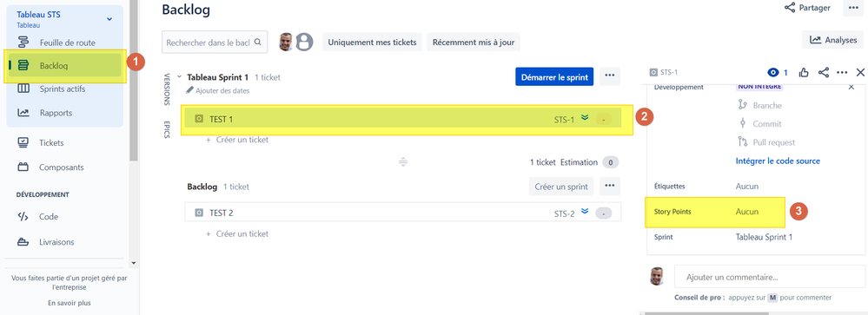This screenshot has width=868, height=315.
Task: Collapse the Tableau Sprint 1 section
Action: 179,77
